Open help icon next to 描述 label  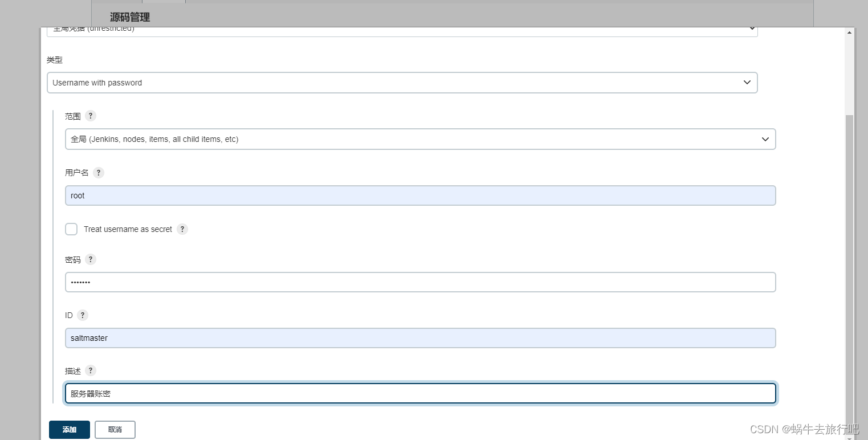91,370
